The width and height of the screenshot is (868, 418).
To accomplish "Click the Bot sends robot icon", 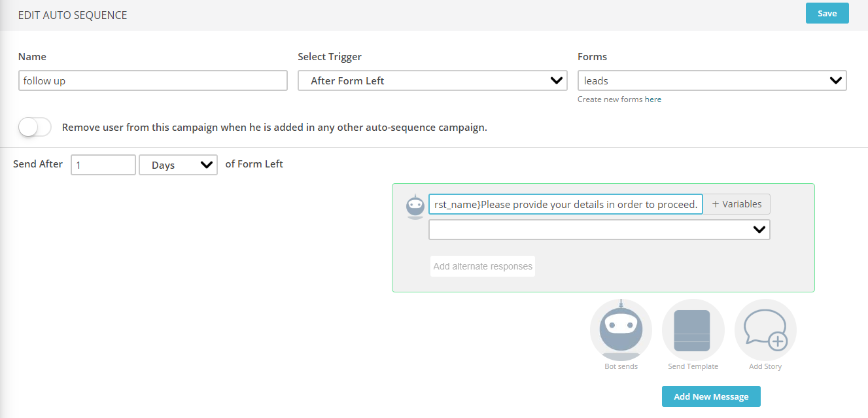I will click(x=621, y=330).
